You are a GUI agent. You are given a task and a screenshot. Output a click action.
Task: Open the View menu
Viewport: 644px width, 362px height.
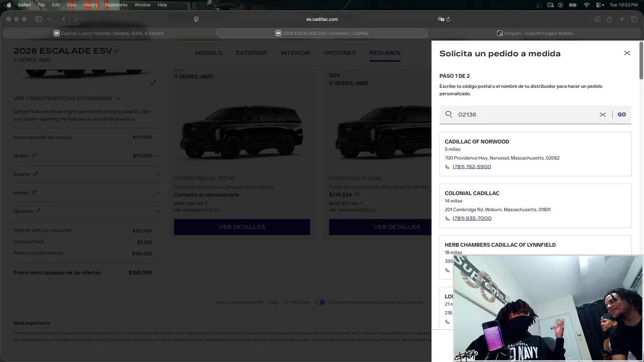[x=71, y=5]
